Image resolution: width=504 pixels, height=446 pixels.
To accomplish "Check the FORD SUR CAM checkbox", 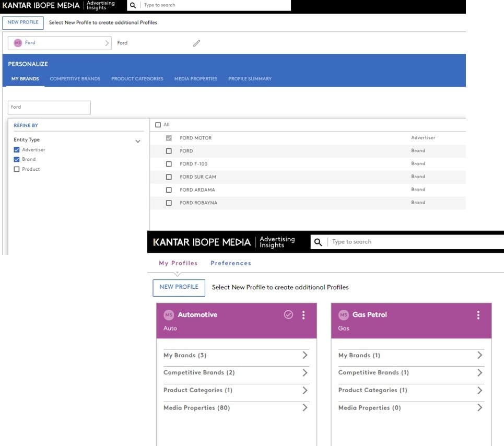I will point(169,177).
